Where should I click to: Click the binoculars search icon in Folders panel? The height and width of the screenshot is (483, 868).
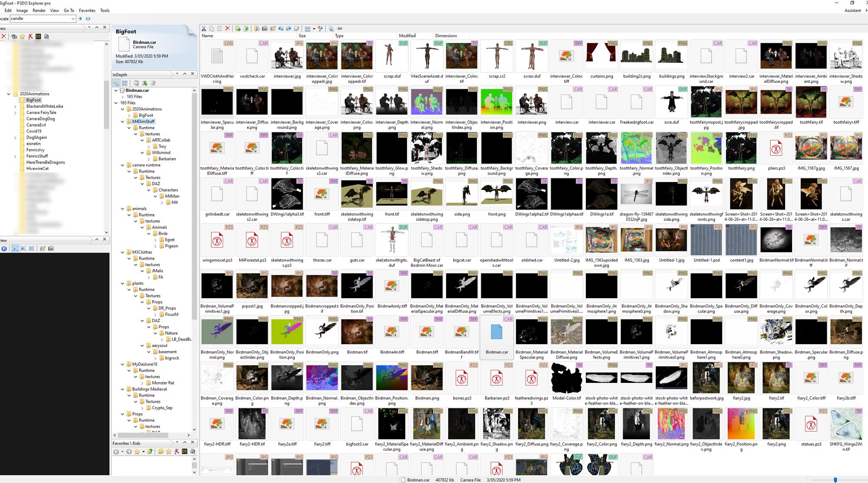click(14, 36)
